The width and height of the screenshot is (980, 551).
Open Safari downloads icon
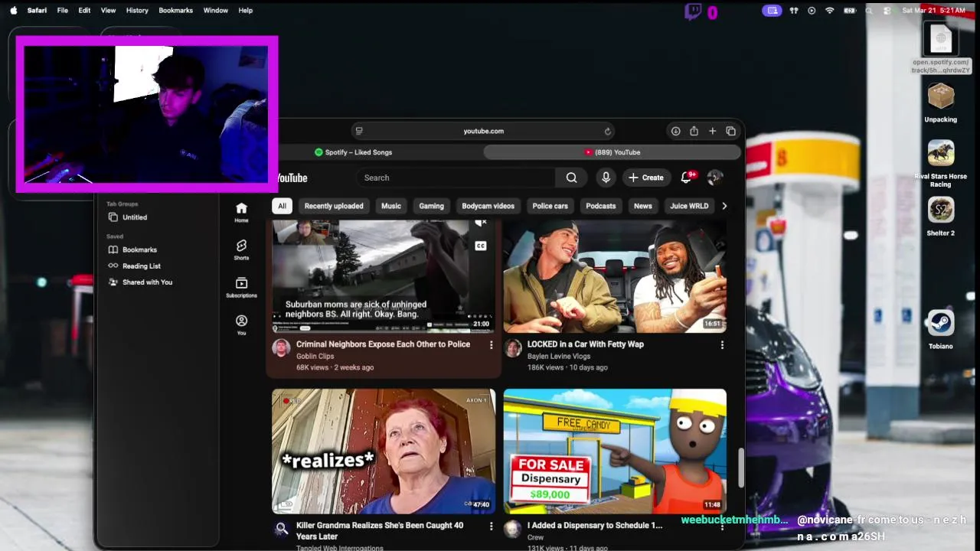click(676, 131)
